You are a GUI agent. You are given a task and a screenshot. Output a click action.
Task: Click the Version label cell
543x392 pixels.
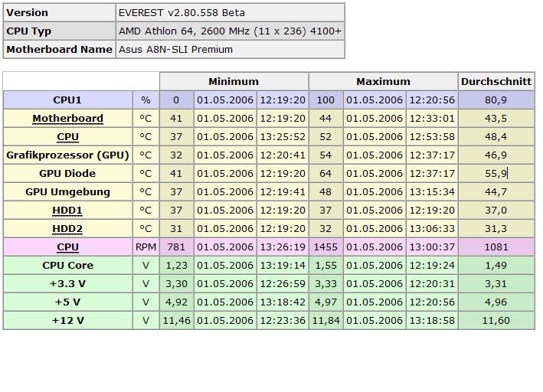[x=59, y=13]
